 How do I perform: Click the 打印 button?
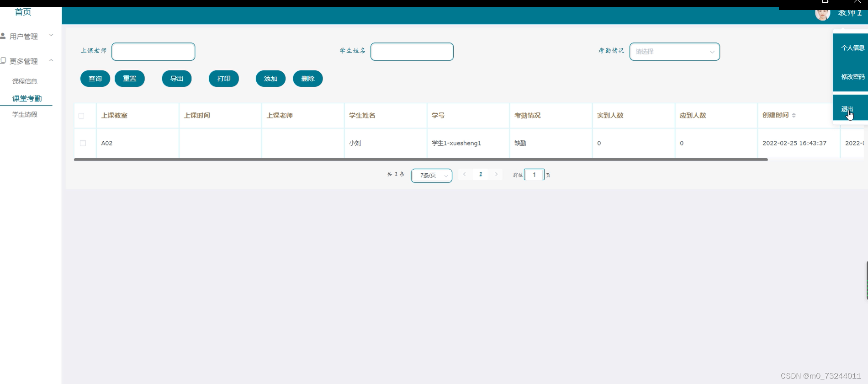tap(224, 79)
